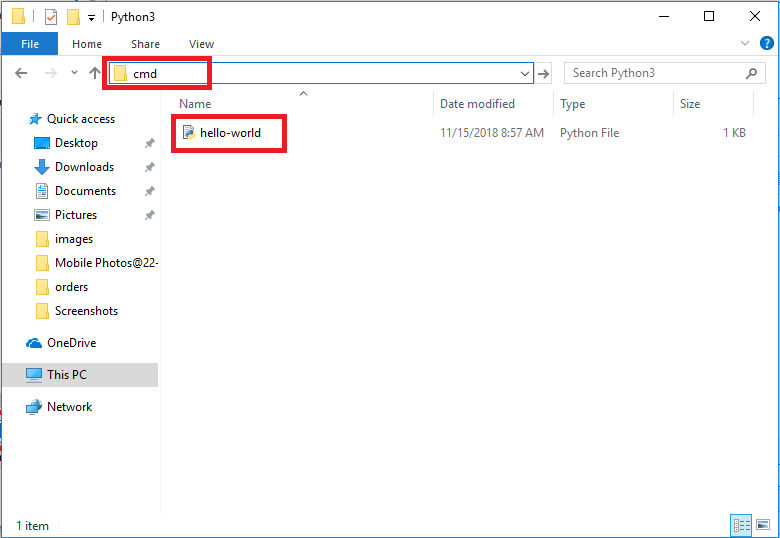Open the Customize Quick Access Toolbar arrow
The width and height of the screenshot is (780, 538).
pyautogui.click(x=91, y=18)
